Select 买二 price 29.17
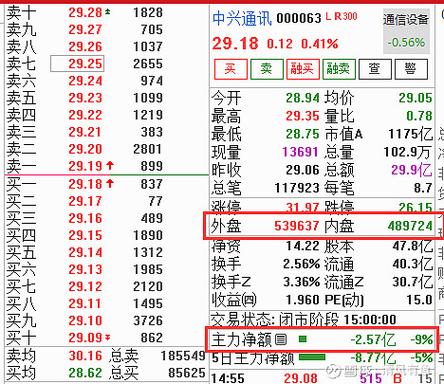The image size is (444, 384). 85,201
